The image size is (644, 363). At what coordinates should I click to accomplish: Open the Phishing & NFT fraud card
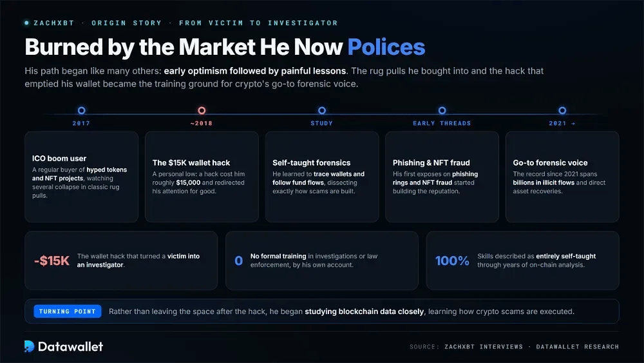coord(442,177)
